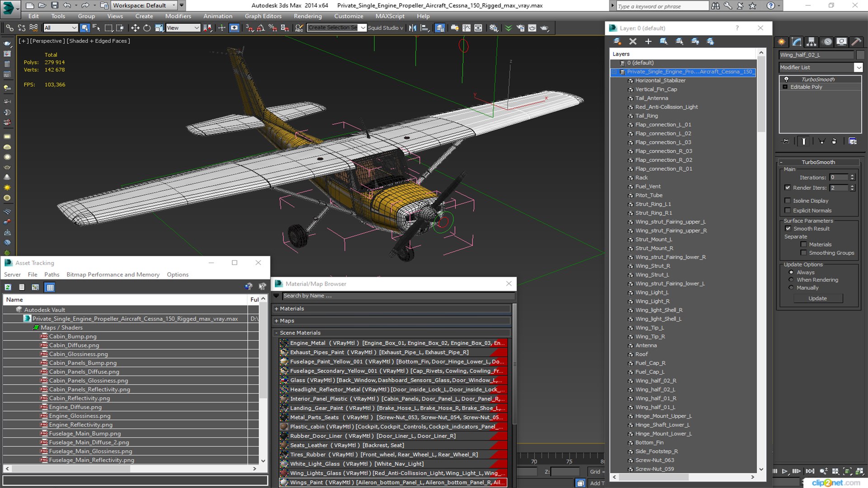This screenshot has height=488, width=868.
Task: Select the Horizontal_Stabilizer layer object
Action: (660, 80)
